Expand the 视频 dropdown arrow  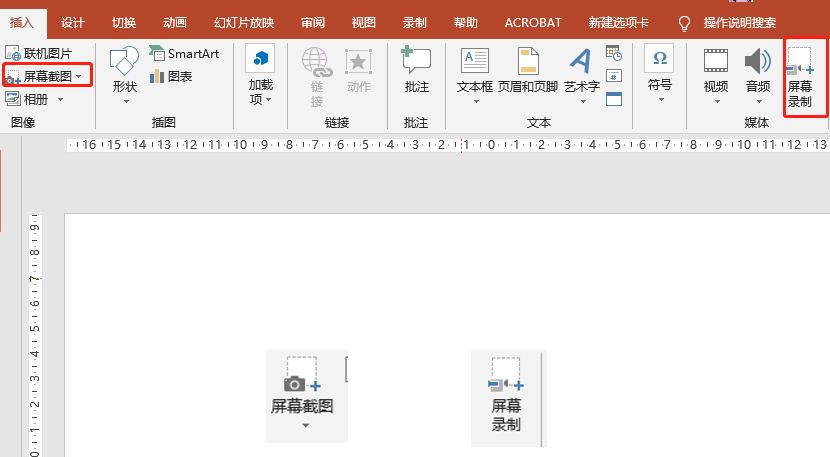pos(717,101)
